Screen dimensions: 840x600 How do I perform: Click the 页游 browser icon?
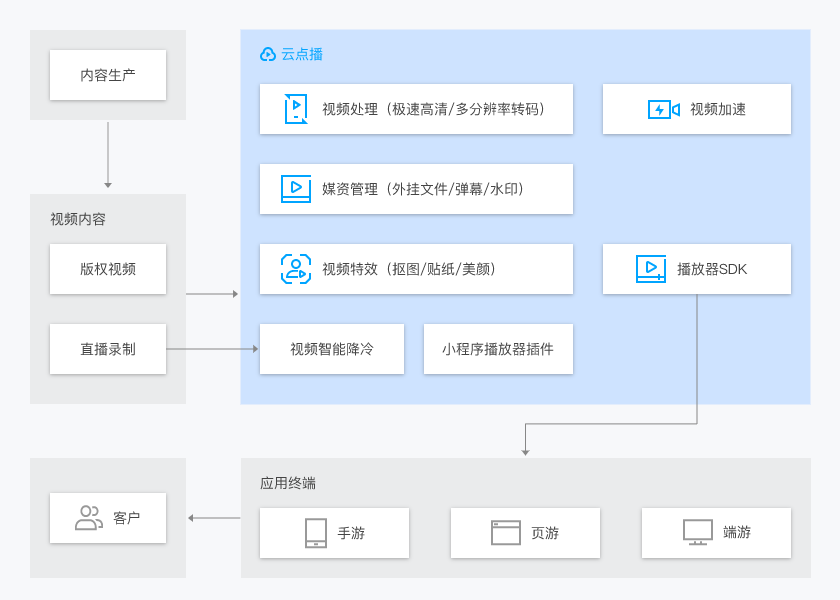(x=502, y=533)
